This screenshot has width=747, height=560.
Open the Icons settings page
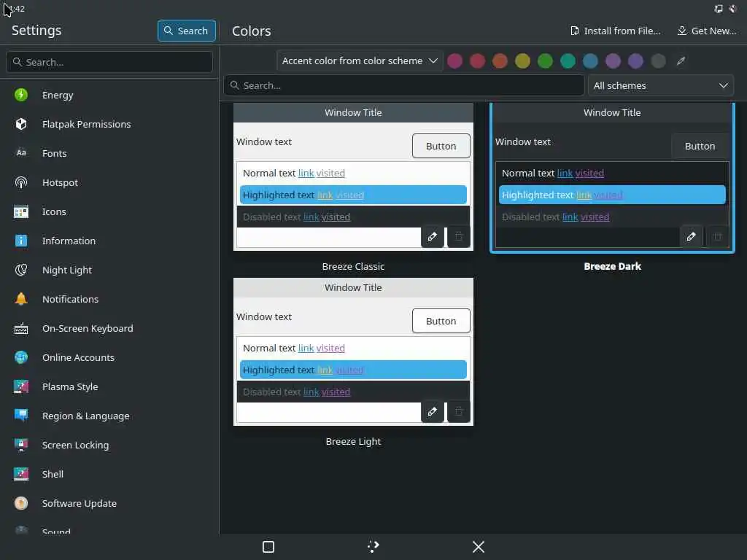click(109, 211)
